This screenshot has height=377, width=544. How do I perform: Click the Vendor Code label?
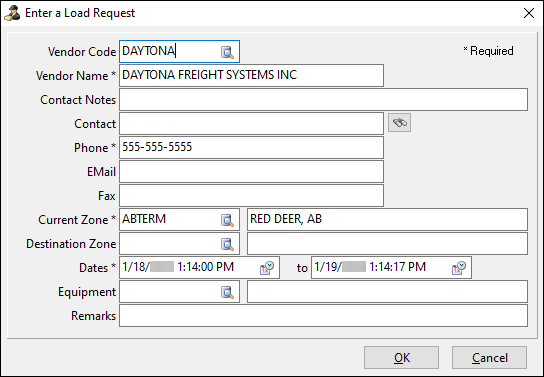82,52
